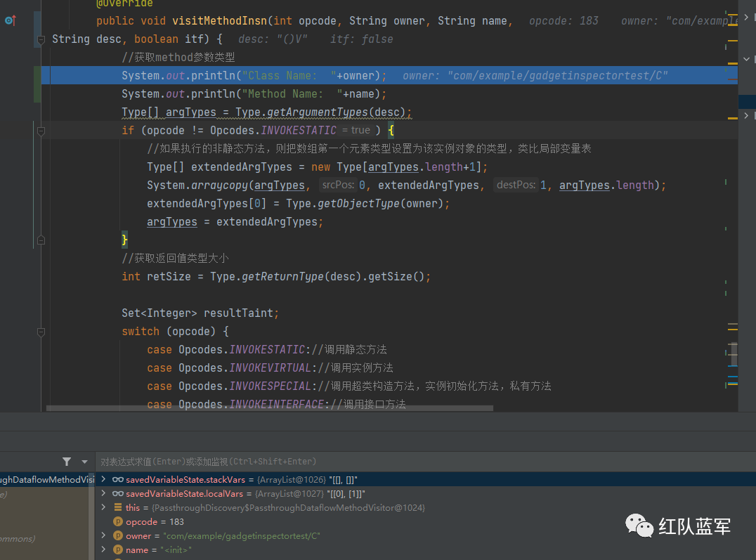Click the //获取method参数类型 comment
Image resolution: width=756 pixels, height=560 pixels.
tap(178, 58)
